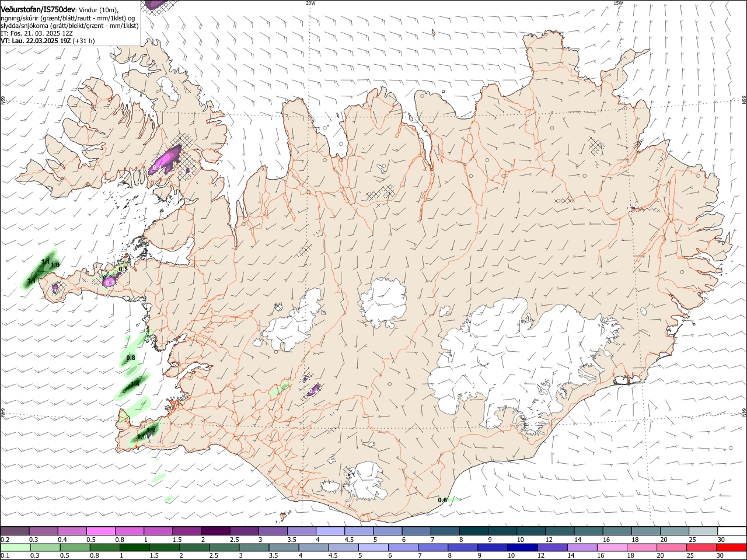The width and height of the screenshot is (747, 560).
Task: Pick the bright pink 0.5 swatch in top legend row
Action: pos(100,531)
